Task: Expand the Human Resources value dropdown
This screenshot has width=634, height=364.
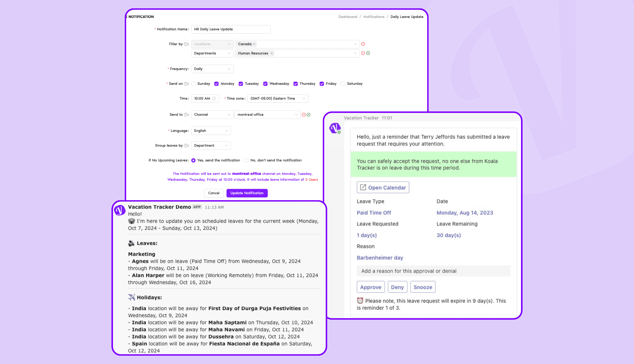Action: pos(297,54)
